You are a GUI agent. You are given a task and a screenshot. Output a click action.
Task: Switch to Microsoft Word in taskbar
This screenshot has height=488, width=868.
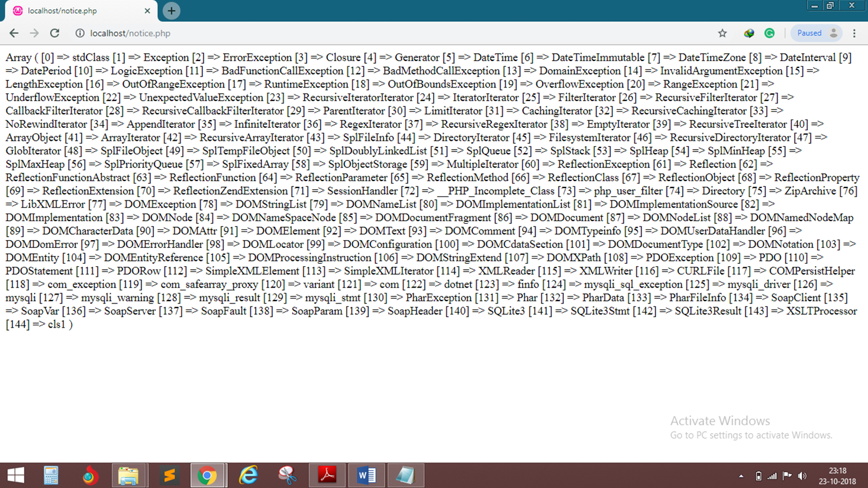tap(366, 476)
